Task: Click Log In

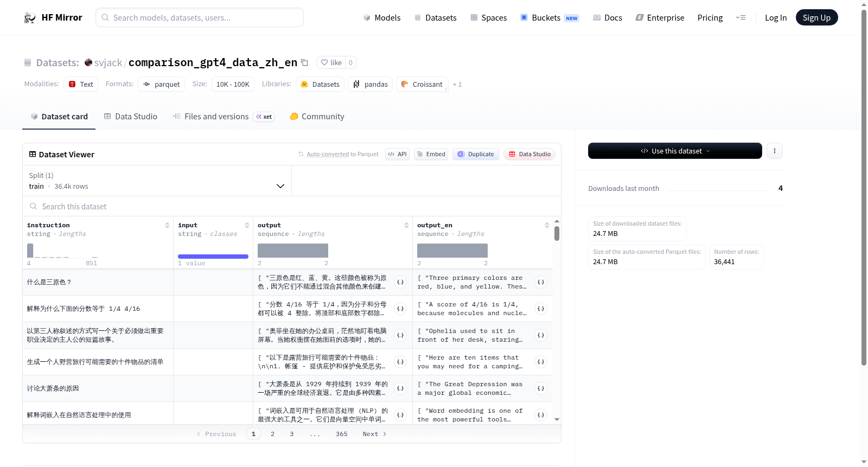Action: point(776,17)
